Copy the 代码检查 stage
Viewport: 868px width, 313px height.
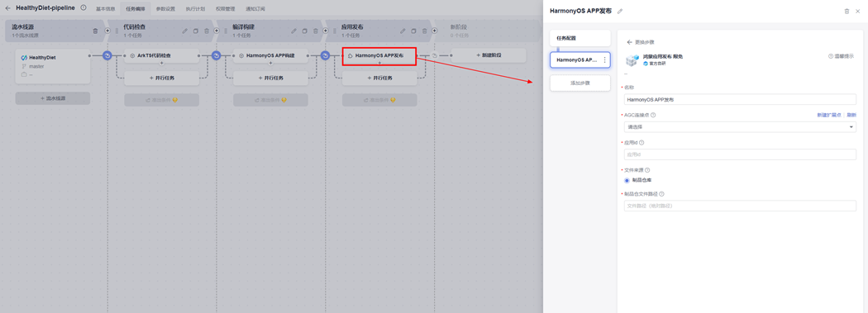click(x=195, y=31)
